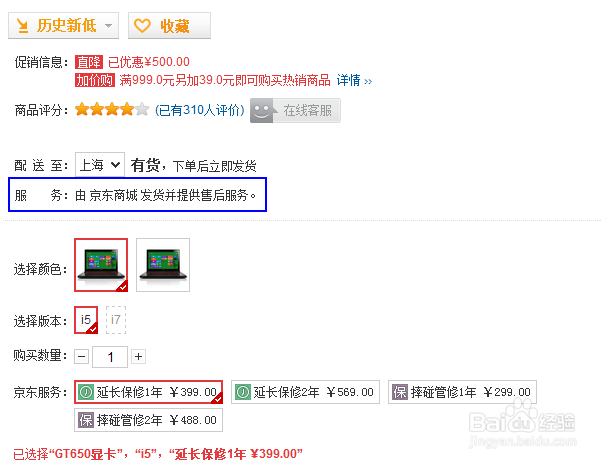Click the orange down-arrow icon beside 历史新低
Screen dimensions: 612x463
[23, 26]
